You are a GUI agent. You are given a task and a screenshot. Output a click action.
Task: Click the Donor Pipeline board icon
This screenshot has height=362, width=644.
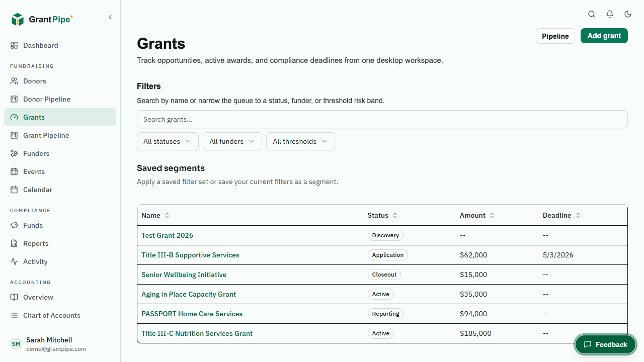tap(14, 99)
